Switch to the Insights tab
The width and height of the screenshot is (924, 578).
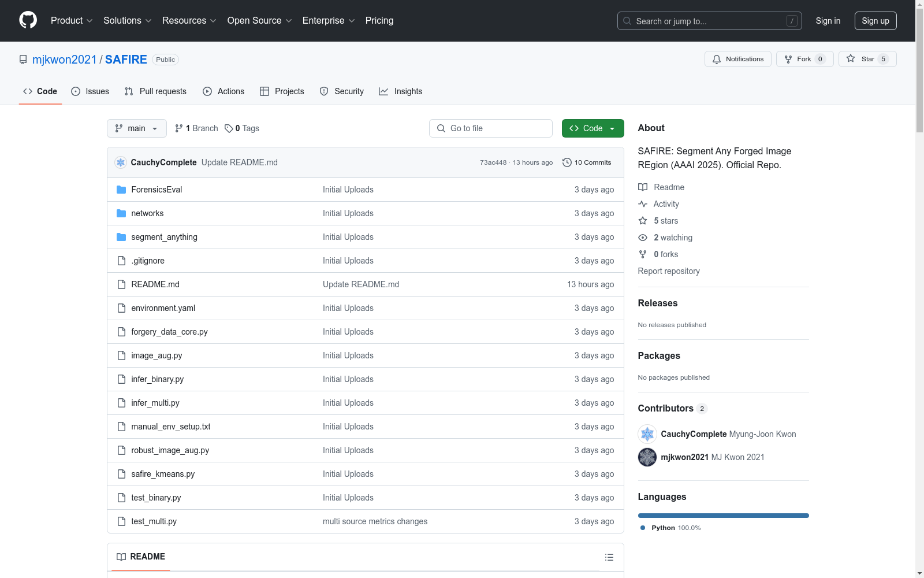click(x=401, y=91)
